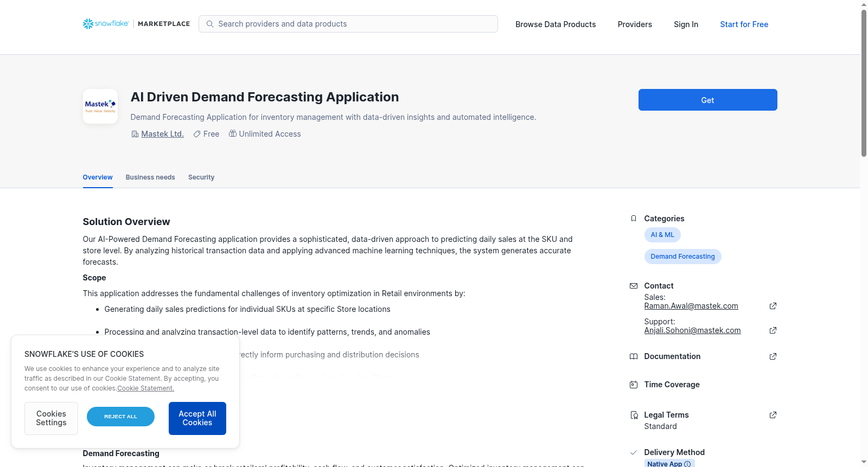Switch to the Business needs tab
The height and width of the screenshot is (467, 868).
coord(150,177)
